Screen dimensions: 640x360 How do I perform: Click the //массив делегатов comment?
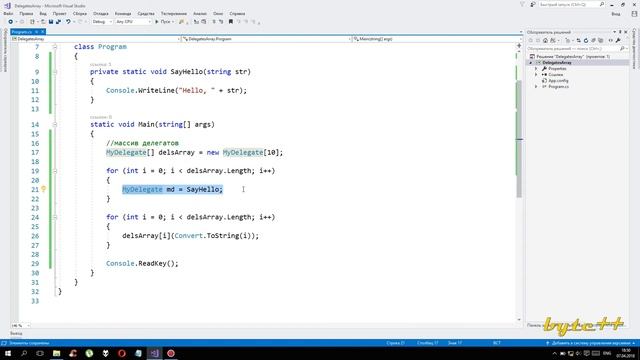pos(142,143)
